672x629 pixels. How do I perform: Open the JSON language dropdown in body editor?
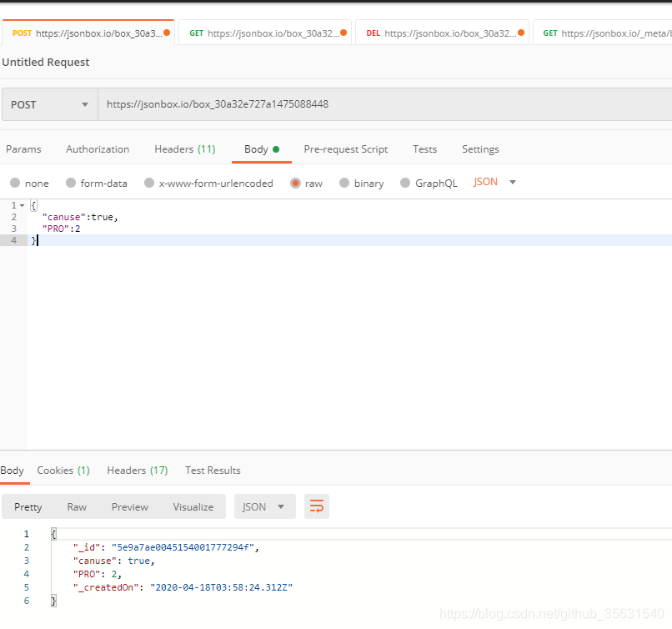pos(494,181)
